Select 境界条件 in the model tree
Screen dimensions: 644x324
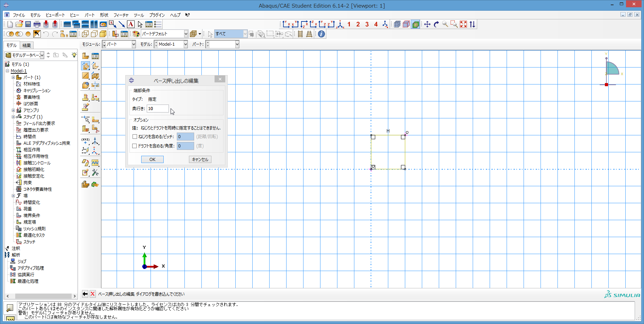[x=32, y=216]
